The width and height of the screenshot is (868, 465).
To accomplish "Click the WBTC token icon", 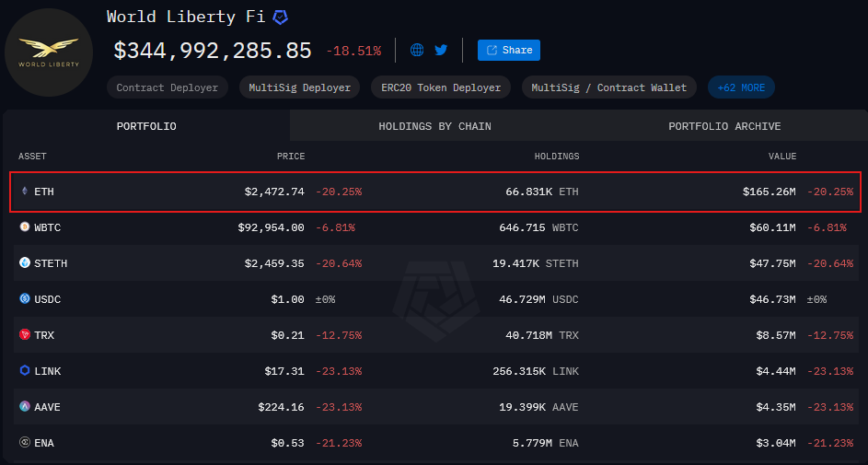I will (24, 227).
